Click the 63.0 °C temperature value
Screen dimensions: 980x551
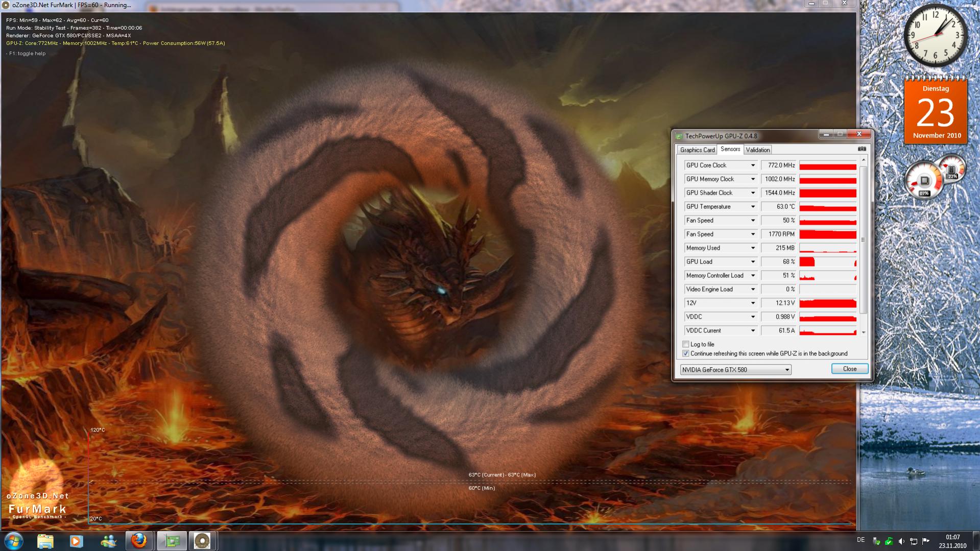778,207
